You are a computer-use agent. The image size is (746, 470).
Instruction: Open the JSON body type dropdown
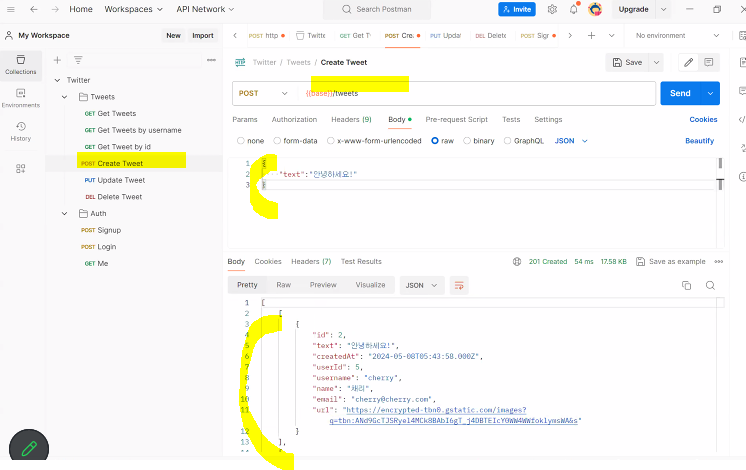[571, 141]
